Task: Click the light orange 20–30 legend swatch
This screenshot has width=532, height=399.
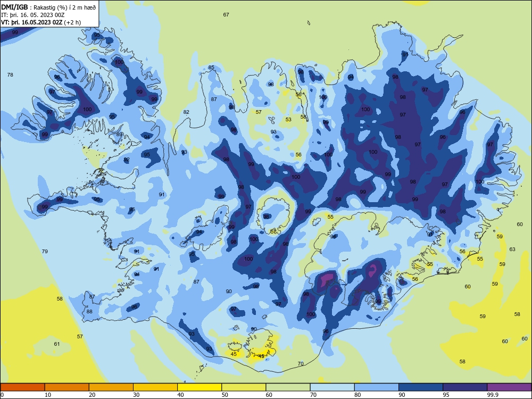Action: click(111, 387)
